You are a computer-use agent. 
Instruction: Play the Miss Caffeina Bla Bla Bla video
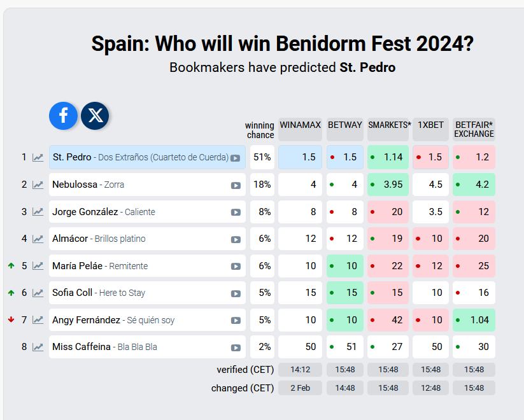click(236, 347)
